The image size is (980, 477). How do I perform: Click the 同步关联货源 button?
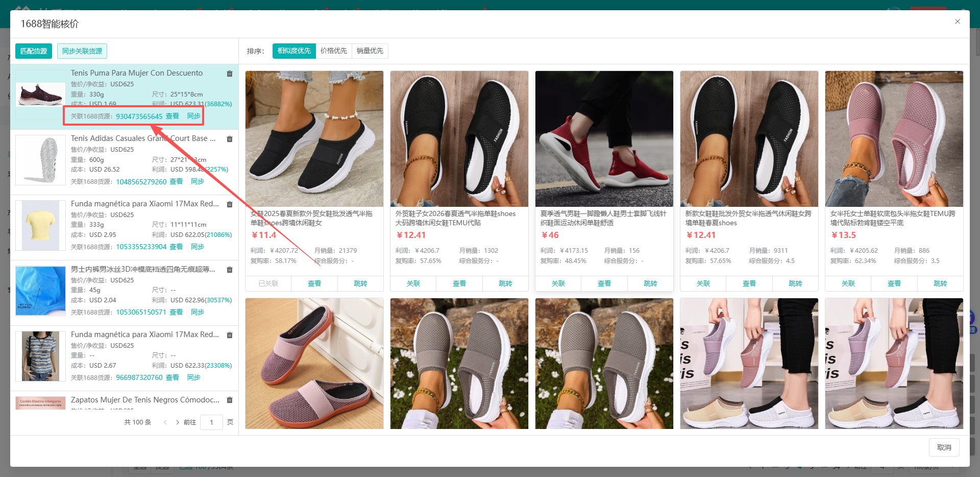pyautogui.click(x=82, y=51)
